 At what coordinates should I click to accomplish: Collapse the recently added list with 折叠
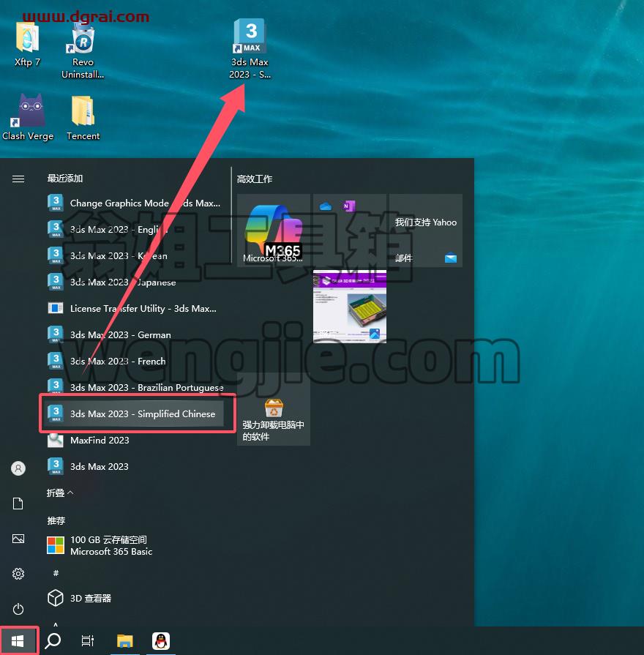click(60, 493)
